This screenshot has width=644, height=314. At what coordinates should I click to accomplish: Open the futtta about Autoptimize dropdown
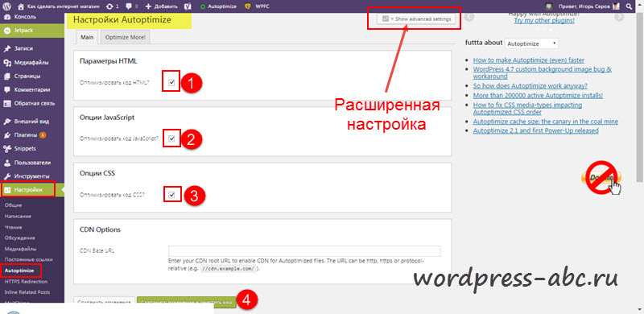pos(531,43)
